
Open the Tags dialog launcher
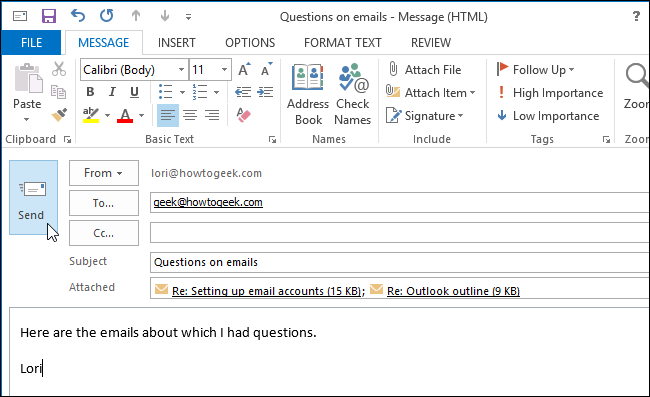606,140
